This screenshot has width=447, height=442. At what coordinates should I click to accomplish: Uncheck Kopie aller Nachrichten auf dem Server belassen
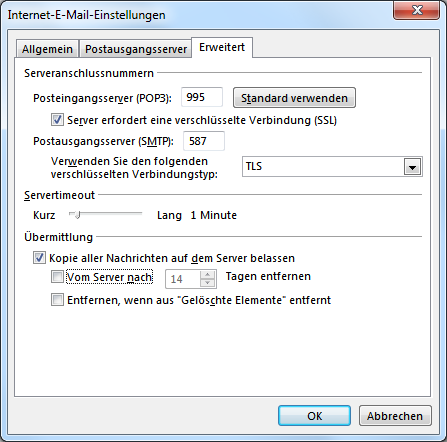click(x=39, y=258)
